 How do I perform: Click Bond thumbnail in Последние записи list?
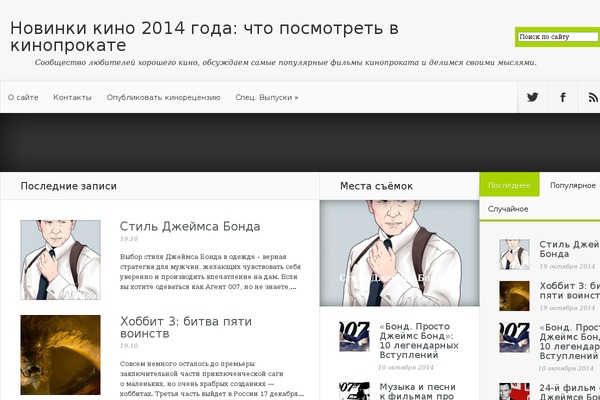[60, 260]
